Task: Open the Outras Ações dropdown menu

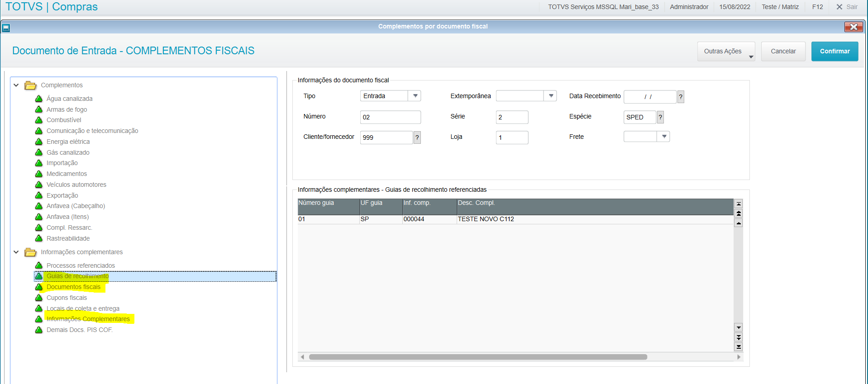Action: point(726,52)
